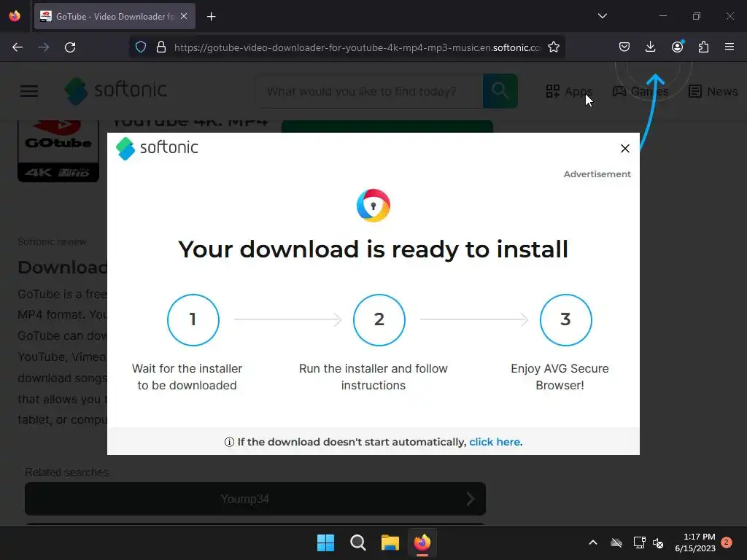
Task: Click 'Run the installer and follow' text
Action: 373,377
